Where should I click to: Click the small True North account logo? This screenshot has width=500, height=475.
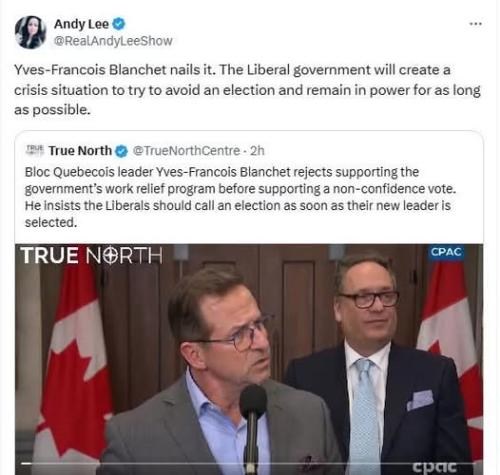[35, 150]
